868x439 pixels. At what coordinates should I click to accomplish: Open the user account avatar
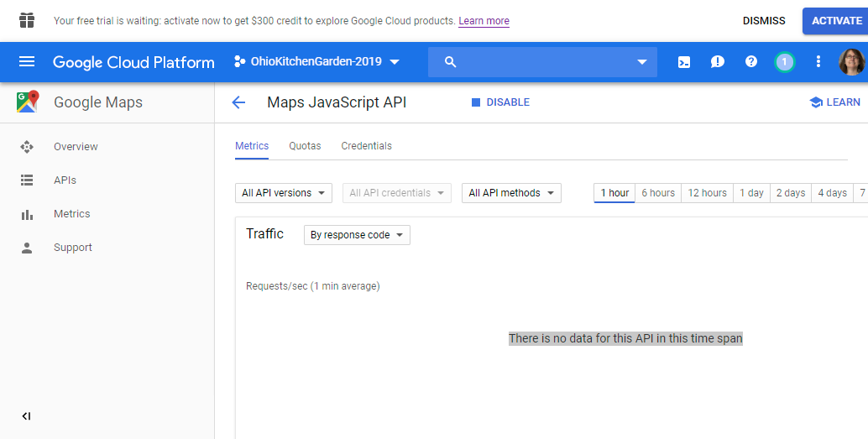point(851,62)
